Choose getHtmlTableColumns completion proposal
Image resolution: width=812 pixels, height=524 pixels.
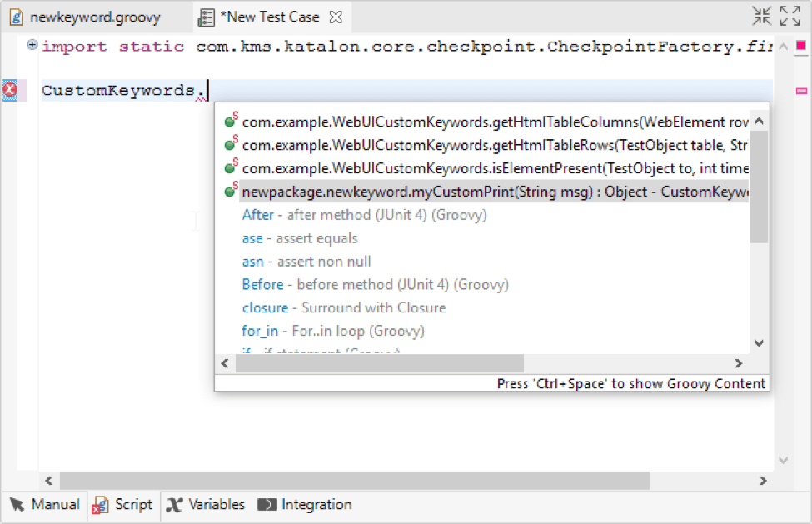pos(495,122)
